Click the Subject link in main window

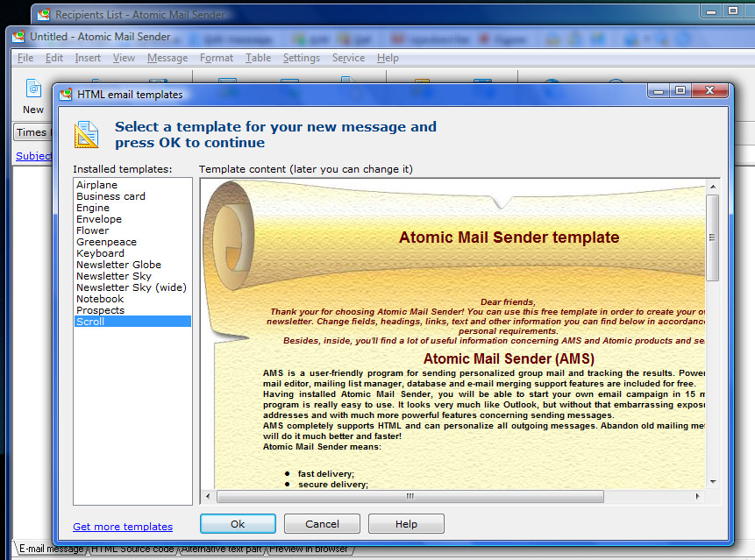pos(33,156)
